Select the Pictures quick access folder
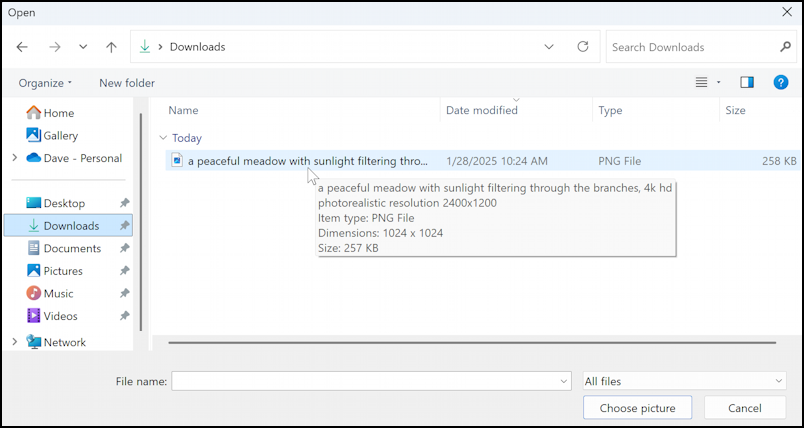The width and height of the screenshot is (804, 428). (63, 271)
